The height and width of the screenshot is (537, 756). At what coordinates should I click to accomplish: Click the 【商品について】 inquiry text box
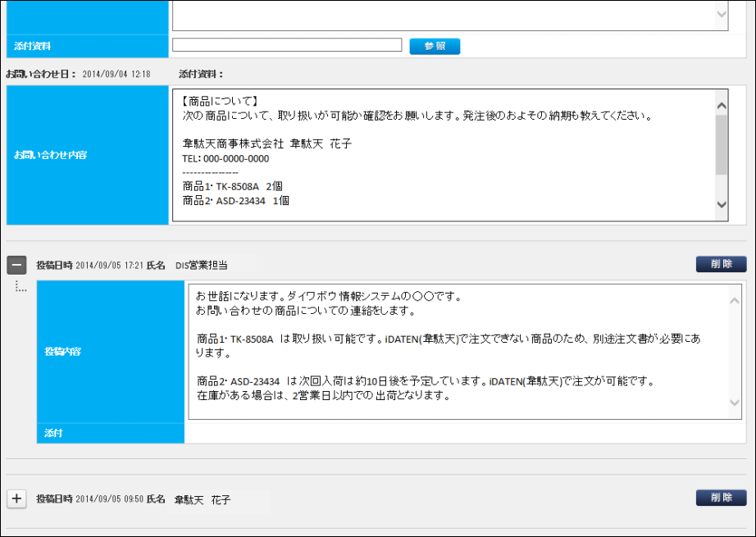coord(443,155)
